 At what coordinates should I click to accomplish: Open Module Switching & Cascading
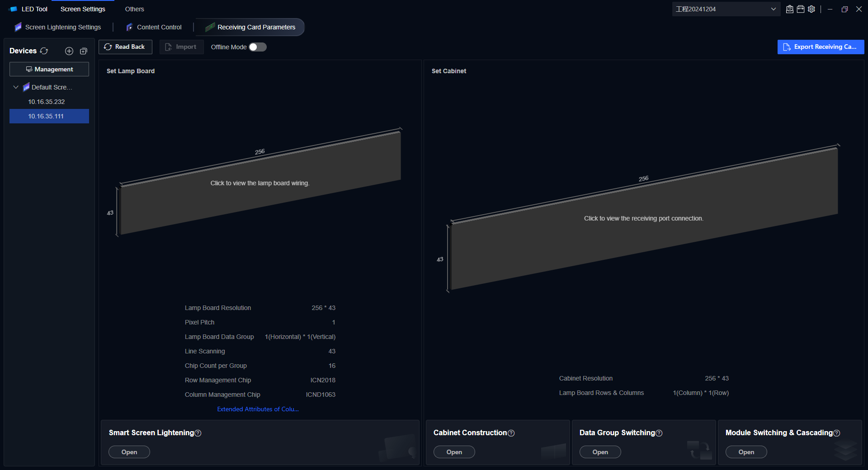click(746, 452)
